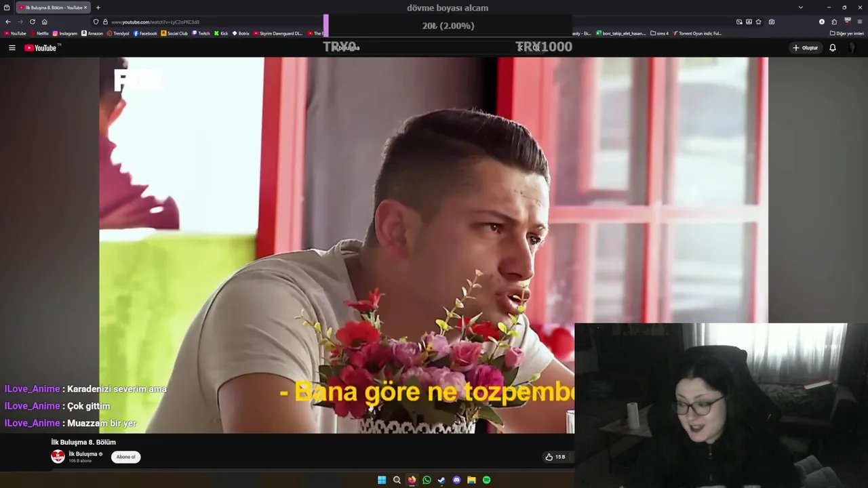Open the Skyrim Dawnguard DL bookmark
868x488 pixels.
[278, 33]
